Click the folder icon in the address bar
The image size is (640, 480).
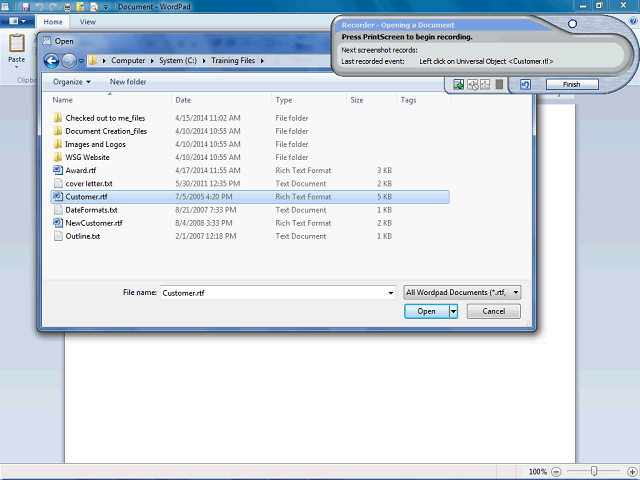click(93, 60)
